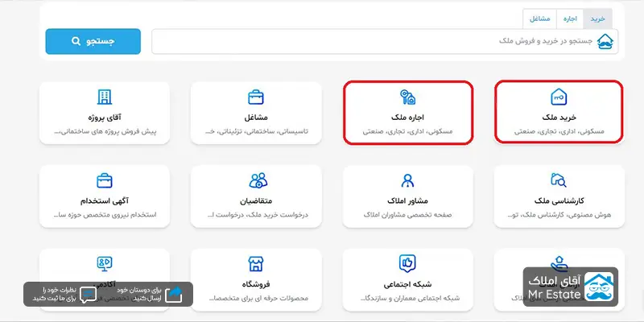
Task: Switch to the اجاره tab
Action: 569,18
